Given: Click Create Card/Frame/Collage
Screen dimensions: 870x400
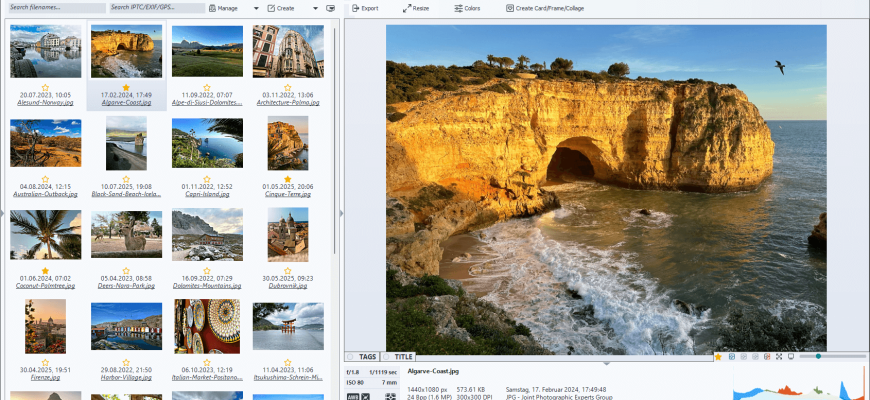Looking at the screenshot, I should pyautogui.click(x=545, y=8).
